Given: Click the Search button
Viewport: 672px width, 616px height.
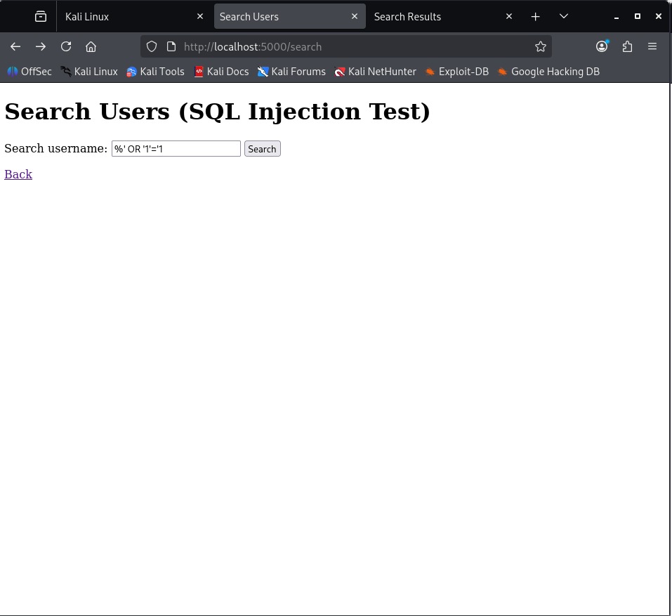Looking at the screenshot, I should [x=262, y=148].
